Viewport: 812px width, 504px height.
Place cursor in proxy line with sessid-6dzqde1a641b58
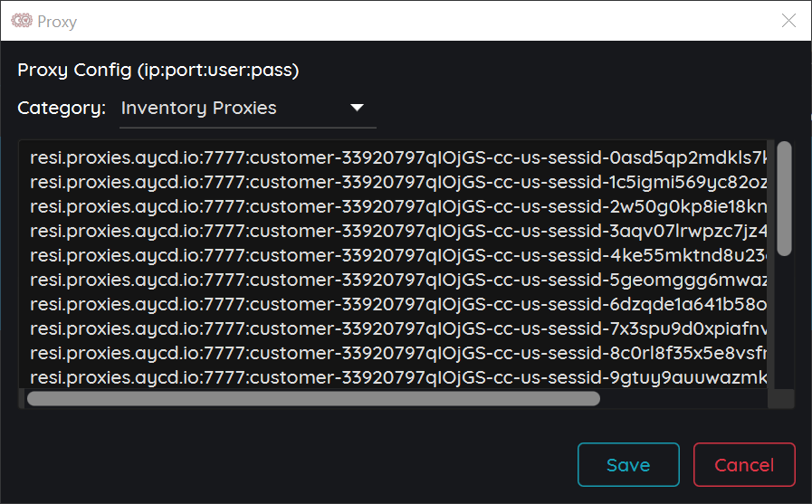point(398,304)
